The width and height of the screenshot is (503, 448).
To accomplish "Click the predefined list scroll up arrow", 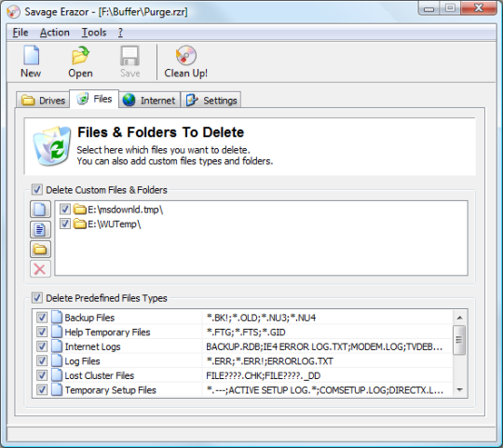I will point(460,318).
